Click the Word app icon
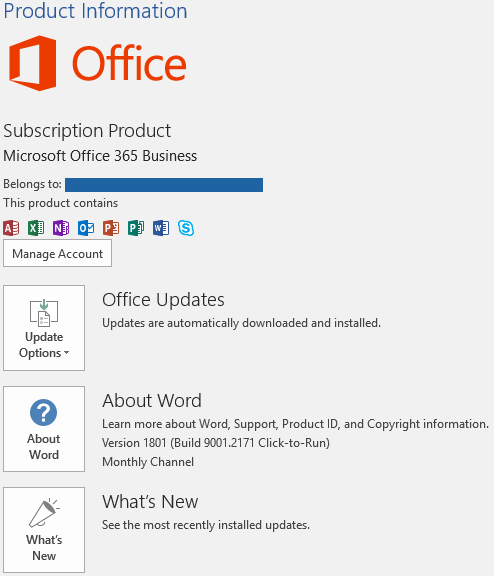The width and height of the screenshot is (494, 576). click(x=161, y=228)
